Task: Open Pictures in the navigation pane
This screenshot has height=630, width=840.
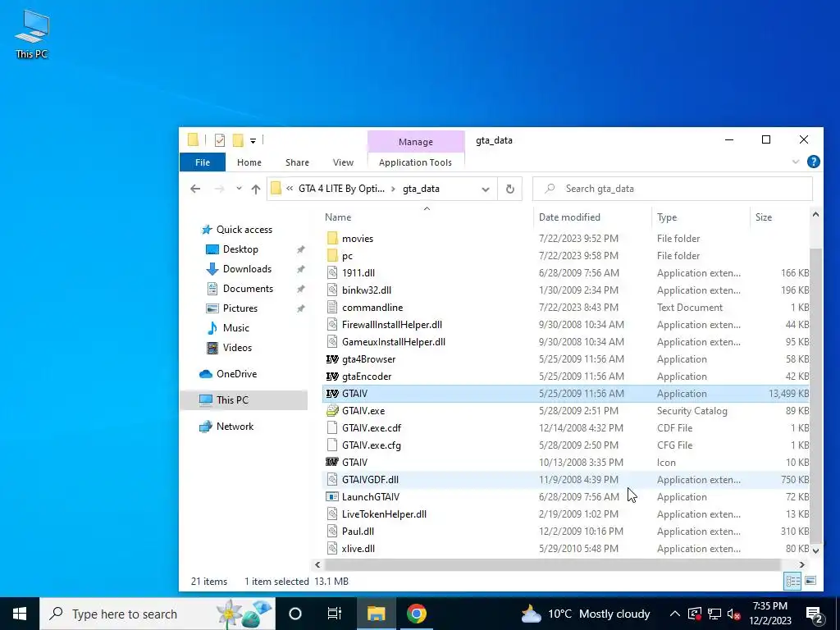Action: [x=240, y=308]
